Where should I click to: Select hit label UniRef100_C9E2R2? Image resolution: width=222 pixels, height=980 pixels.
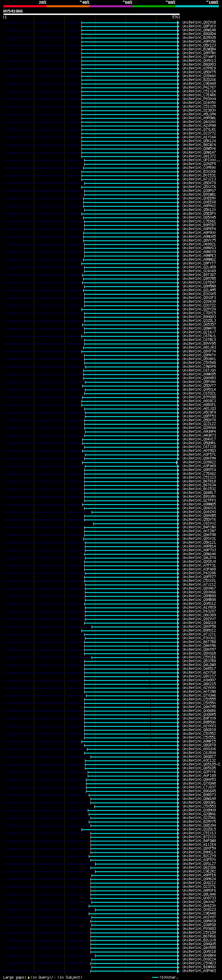(x=199, y=871)
